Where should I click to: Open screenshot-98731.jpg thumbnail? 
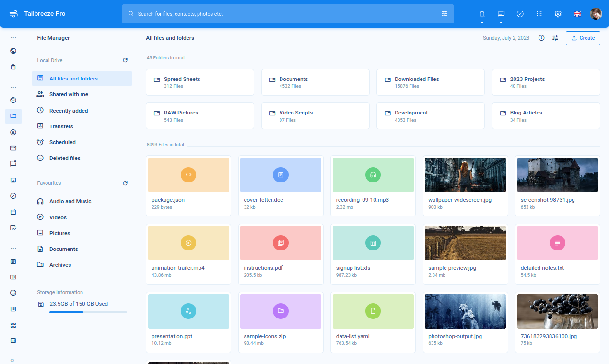point(558,175)
